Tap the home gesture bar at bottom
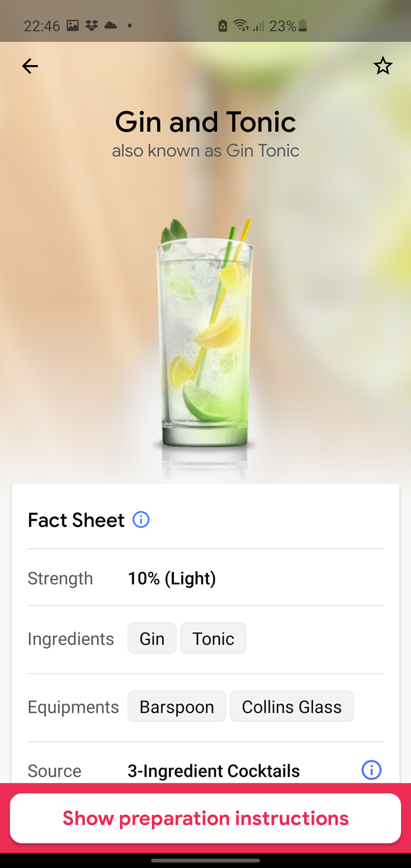 [x=206, y=860]
